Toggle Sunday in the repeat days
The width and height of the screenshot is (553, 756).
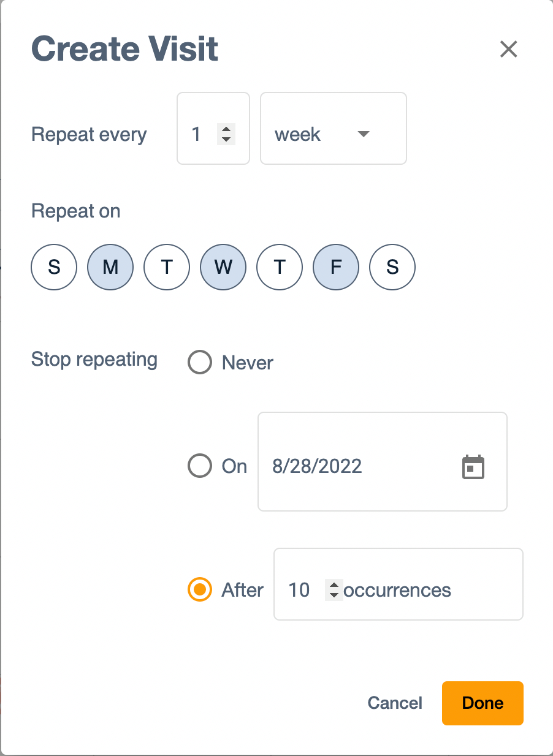(x=54, y=266)
